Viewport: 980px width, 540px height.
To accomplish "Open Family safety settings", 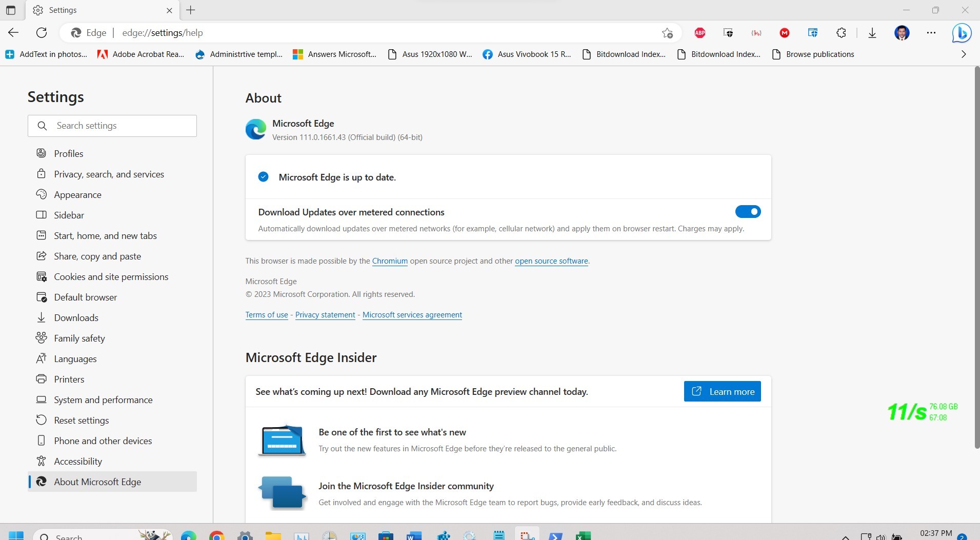I will pos(112,338).
